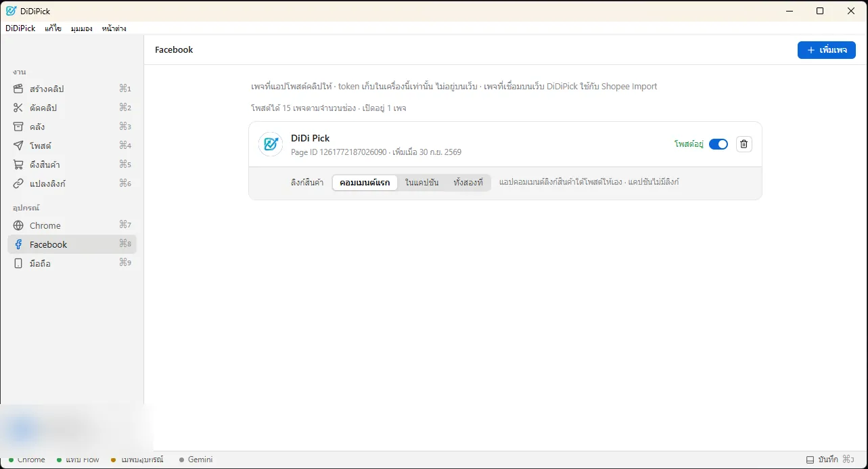This screenshot has width=868, height=469.
Task: Go to คลัง archive section
Action: pyautogui.click(x=72, y=127)
